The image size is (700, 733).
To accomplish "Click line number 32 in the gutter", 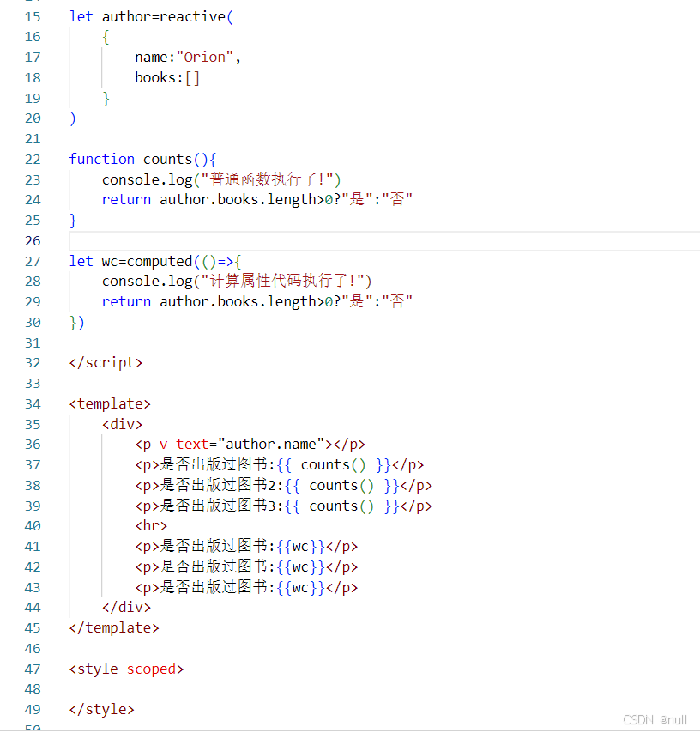I will click(33, 363).
